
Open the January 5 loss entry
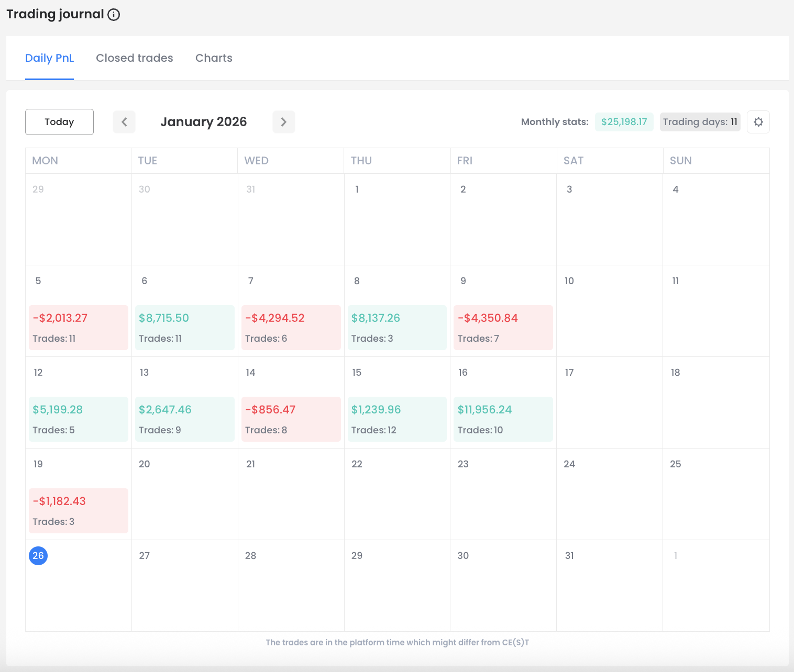coord(78,327)
